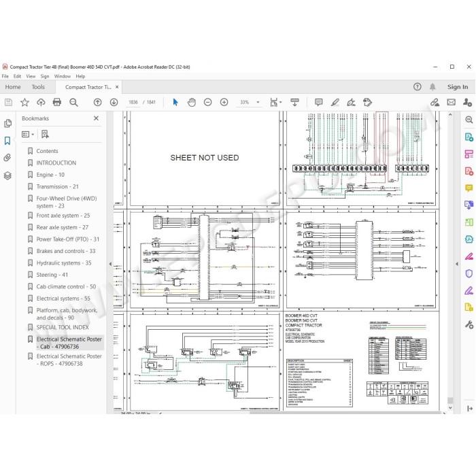Click the page number input field

tap(133, 102)
